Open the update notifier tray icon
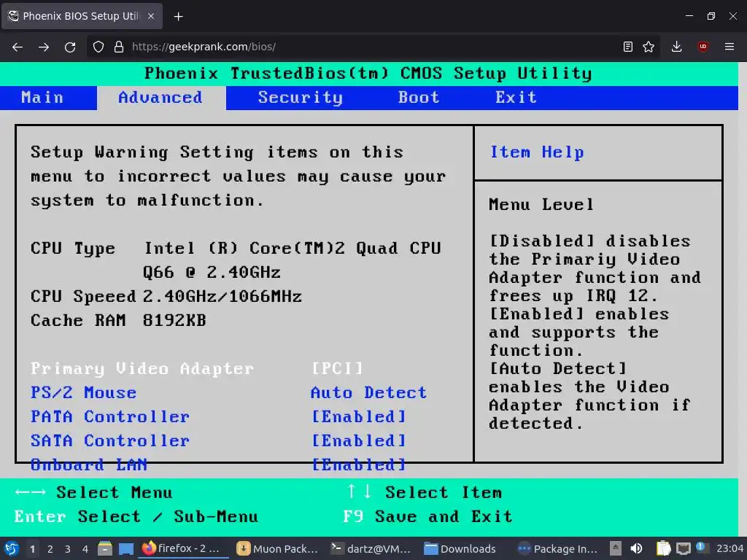Screen dimensions: 747x560 tap(701, 548)
